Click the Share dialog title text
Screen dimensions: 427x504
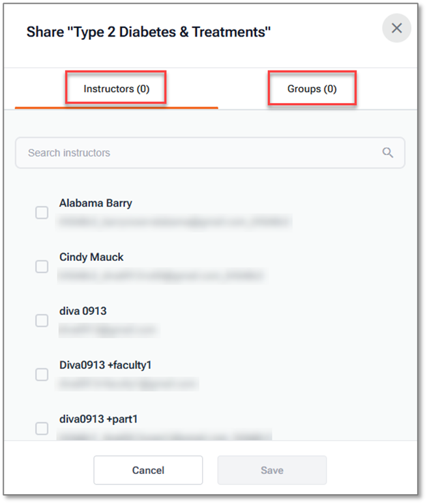[149, 32]
